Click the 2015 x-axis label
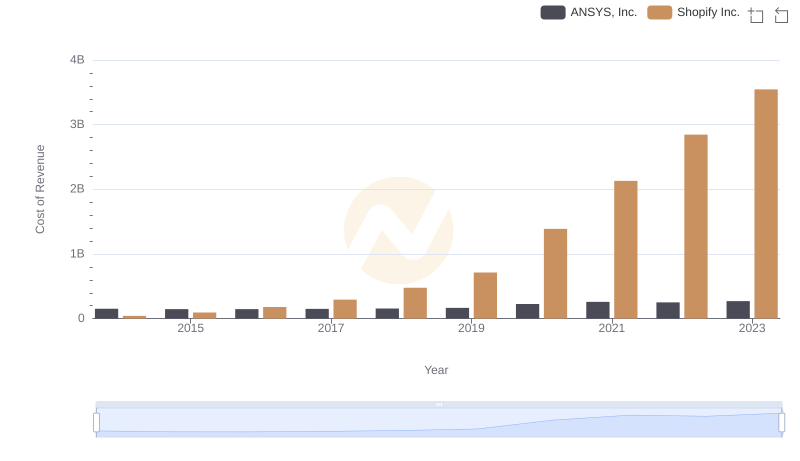The height and width of the screenshot is (461, 800). (190, 328)
